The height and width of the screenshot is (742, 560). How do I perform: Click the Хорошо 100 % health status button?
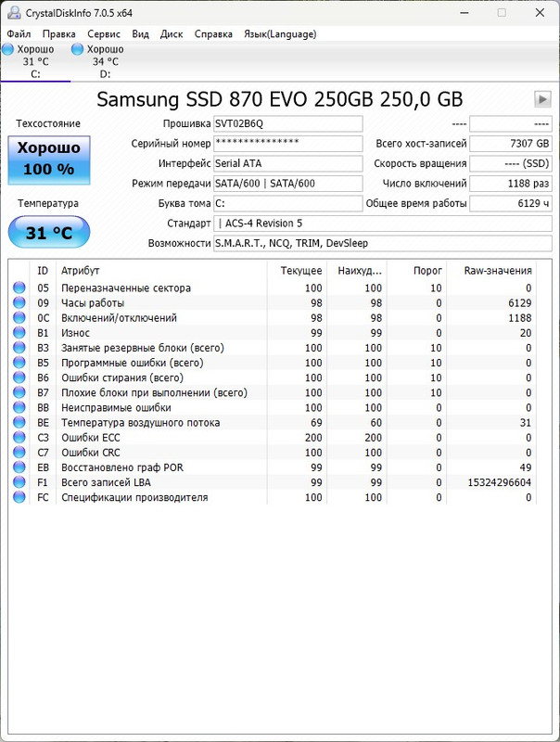coord(49,160)
